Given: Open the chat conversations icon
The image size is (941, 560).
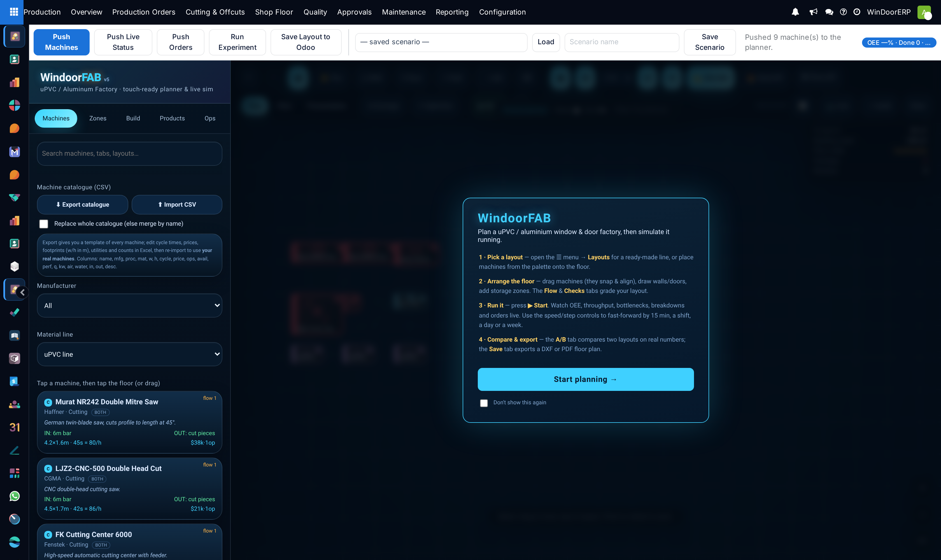Looking at the screenshot, I should pyautogui.click(x=829, y=12).
